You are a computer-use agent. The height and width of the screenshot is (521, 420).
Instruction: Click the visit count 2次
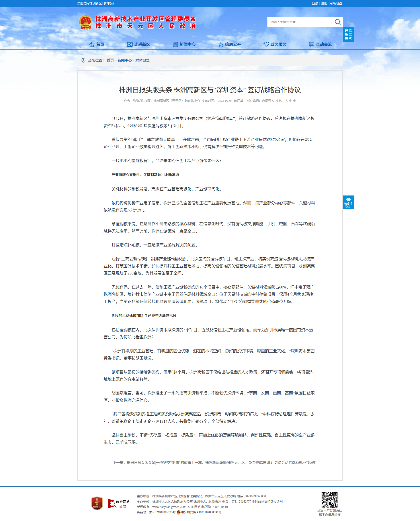248,101
